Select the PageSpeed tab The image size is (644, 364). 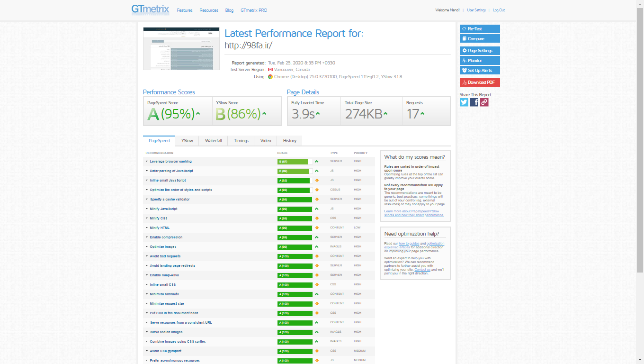(x=159, y=141)
